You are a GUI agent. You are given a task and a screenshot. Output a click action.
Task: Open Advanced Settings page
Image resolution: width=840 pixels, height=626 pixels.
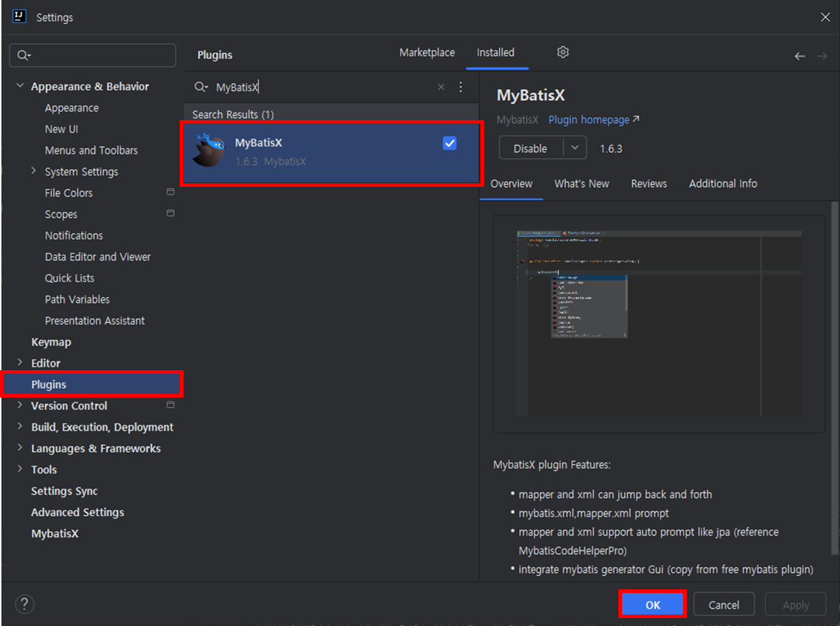(77, 512)
